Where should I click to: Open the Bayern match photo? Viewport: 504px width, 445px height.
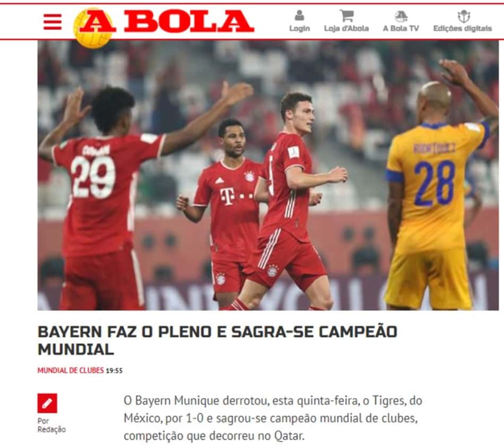(x=268, y=175)
